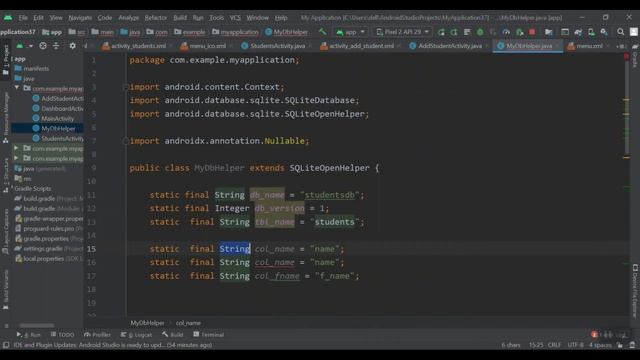
Task: Click the Search Everywhere magnifier icon
Action: point(620,32)
